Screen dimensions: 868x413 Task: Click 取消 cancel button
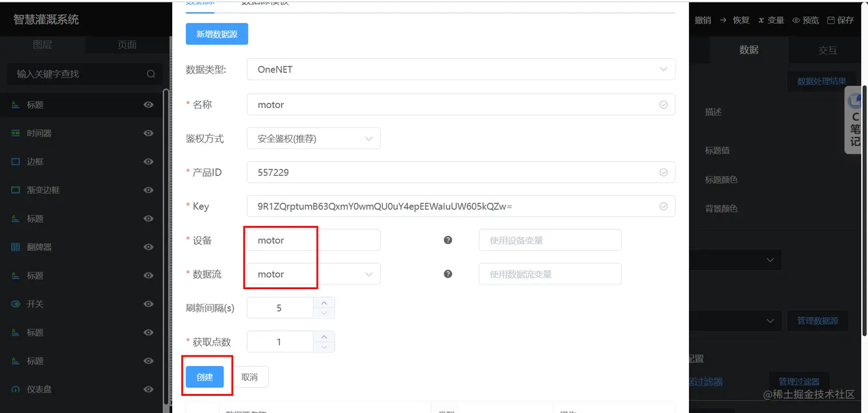click(x=249, y=377)
